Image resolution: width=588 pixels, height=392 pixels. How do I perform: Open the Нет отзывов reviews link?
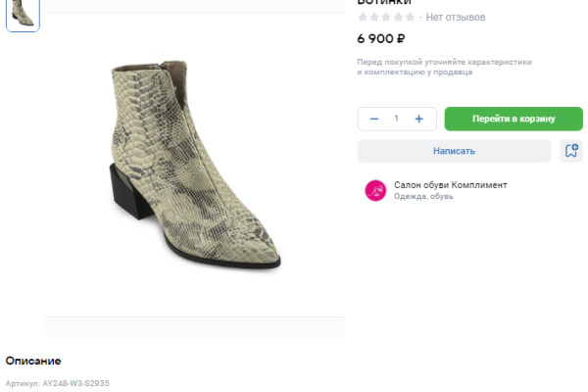click(x=455, y=18)
